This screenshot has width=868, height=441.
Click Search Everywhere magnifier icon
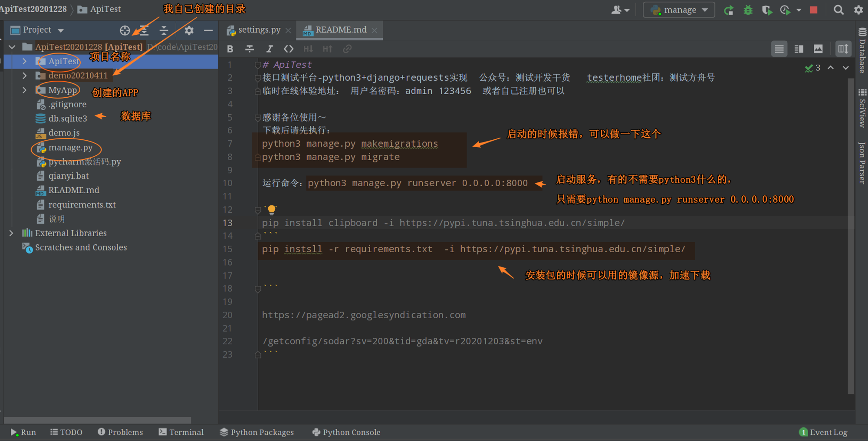838,10
